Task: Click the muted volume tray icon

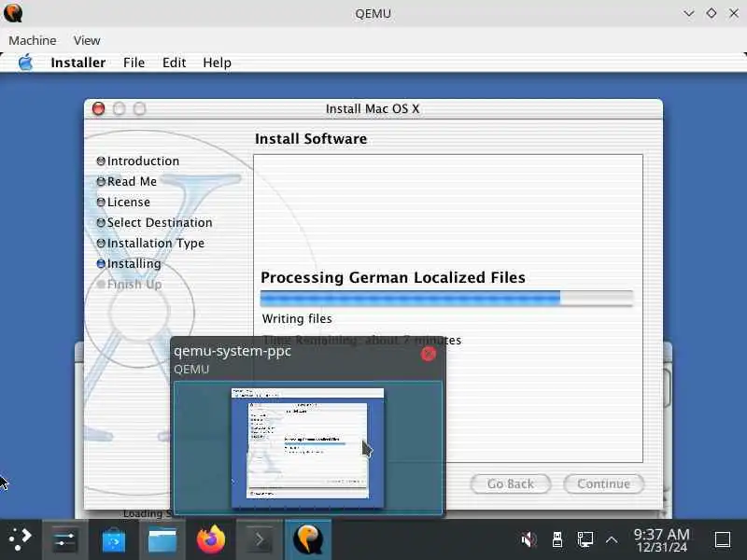Action: point(529,539)
